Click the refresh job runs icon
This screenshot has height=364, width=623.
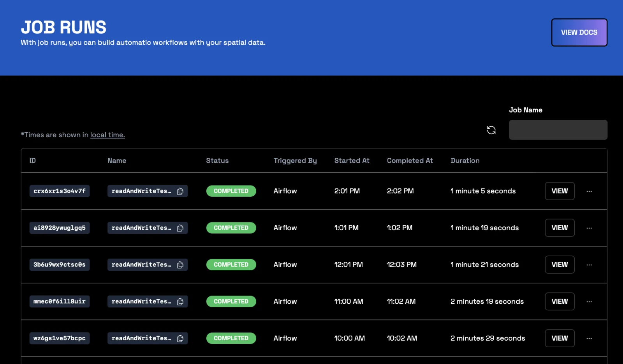[491, 130]
